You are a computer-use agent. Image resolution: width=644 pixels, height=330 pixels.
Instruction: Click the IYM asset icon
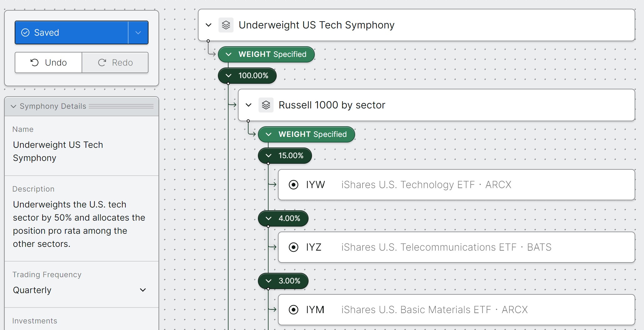(x=294, y=310)
